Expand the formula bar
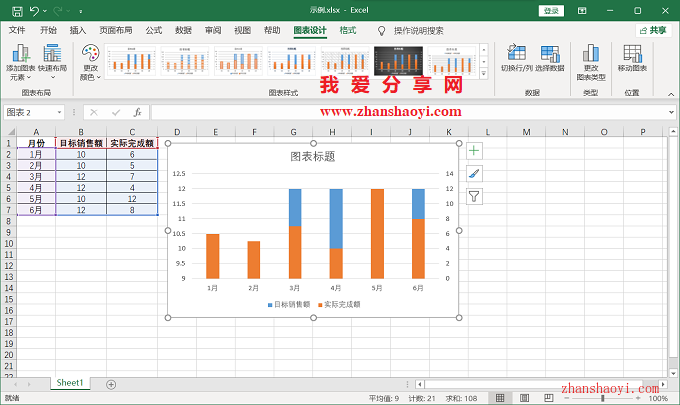Image resolution: width=680 pixels, height=405 pixels. 671,113
